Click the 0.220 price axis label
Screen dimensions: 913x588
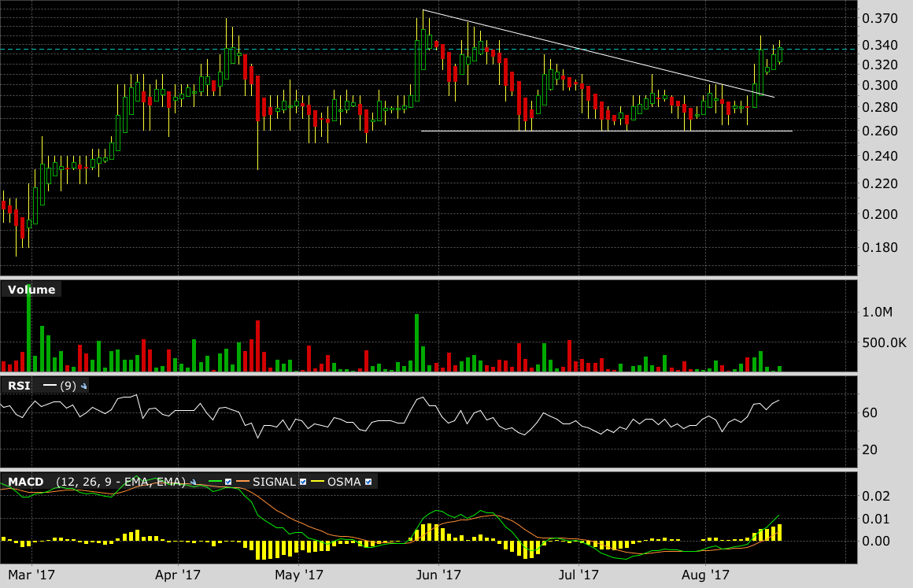[x=880, y=184]
